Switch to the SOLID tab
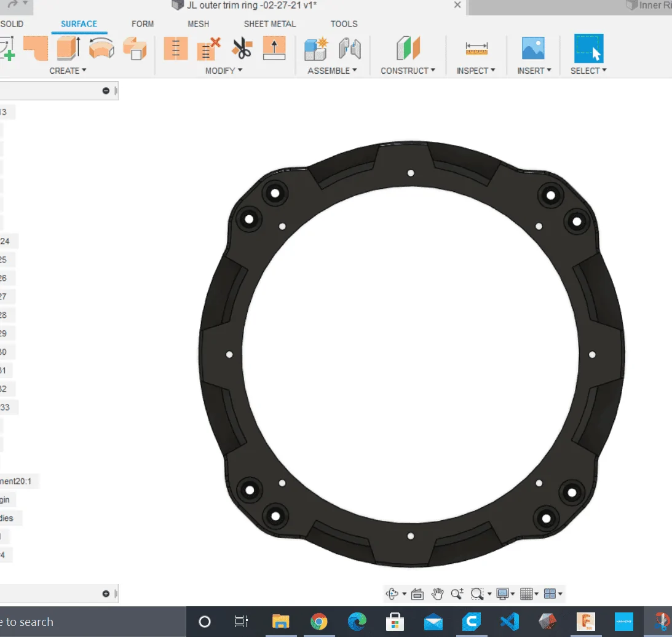This screenshot has width=672, height=637. pyautogui.click(x=12, y=24)
